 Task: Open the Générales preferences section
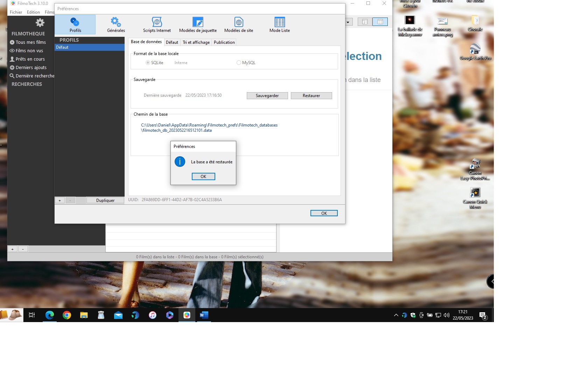(x=116, y=25)
